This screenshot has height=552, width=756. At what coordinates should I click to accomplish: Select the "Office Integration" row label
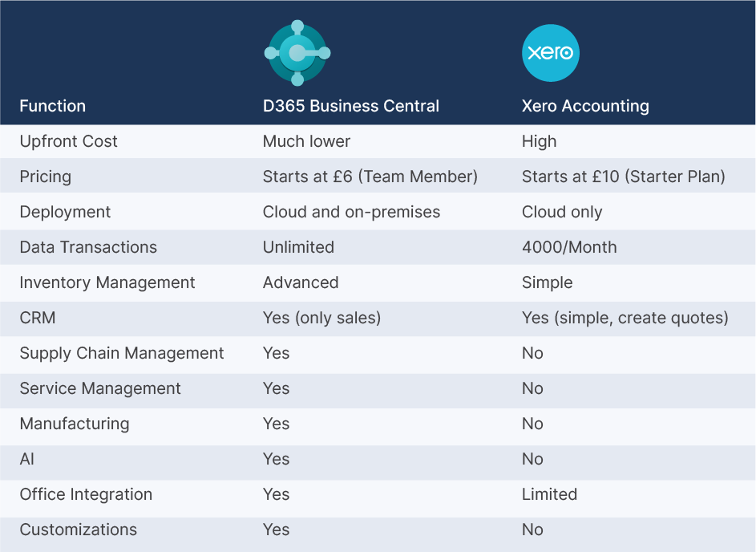tap(86, 494)
